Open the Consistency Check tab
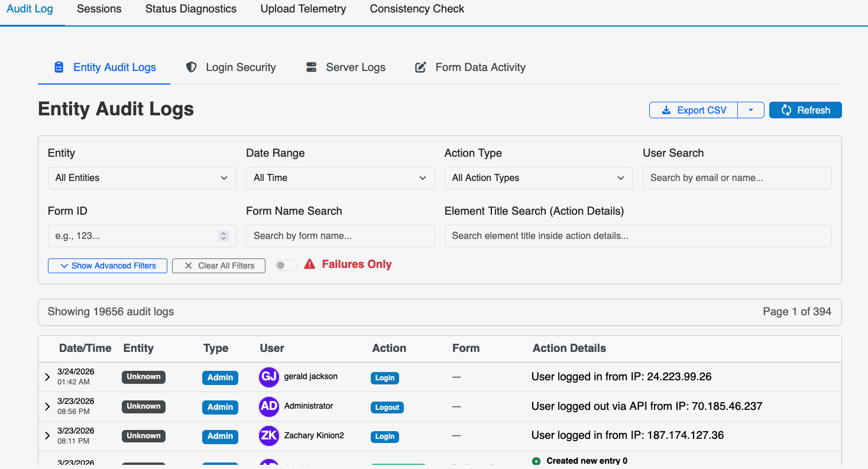This screenshot has height=469, width=868. (417, 9)
